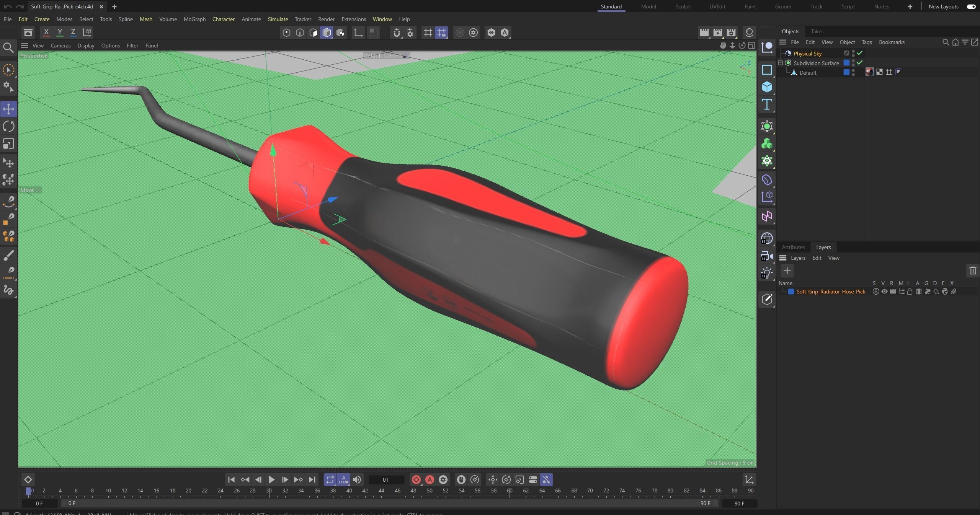The image size is (980, 515).
Task: Switch to UVEdit layout tab
Action: coord(717,7)
